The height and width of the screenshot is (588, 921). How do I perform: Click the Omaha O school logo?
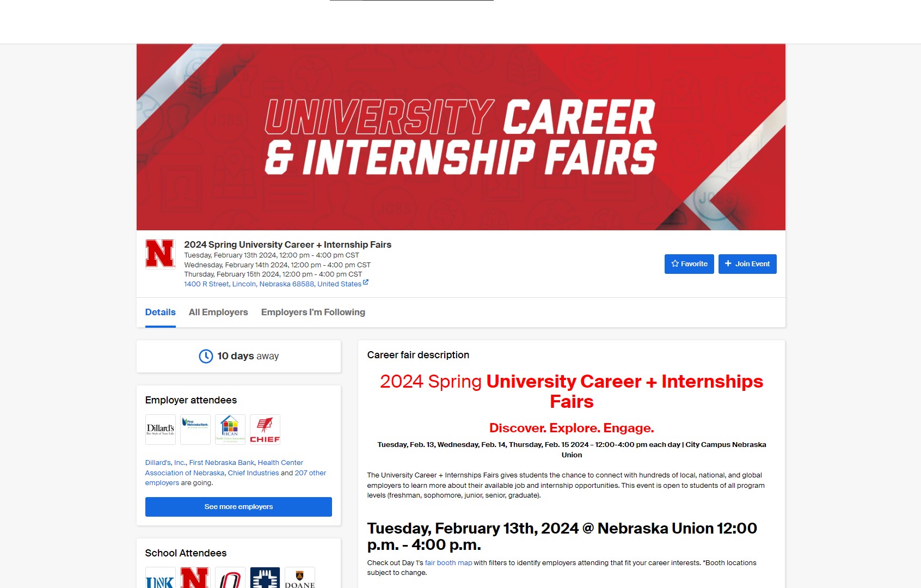(230, 579)
